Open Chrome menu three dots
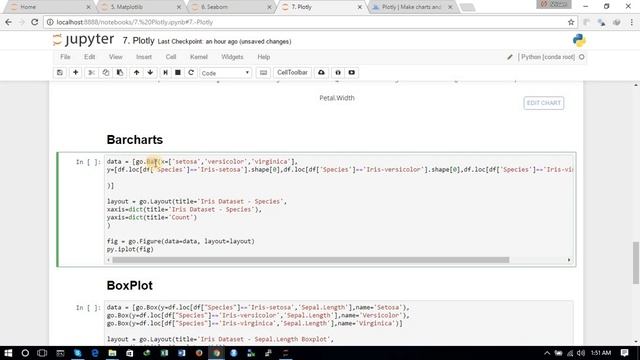Screen dimensions: 640x360 632,22
